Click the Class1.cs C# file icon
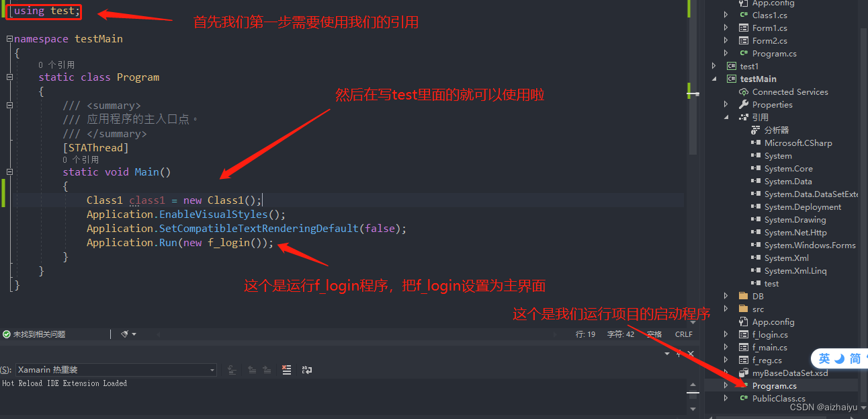This screenshot has height=419, width=868. click(744, 15)
